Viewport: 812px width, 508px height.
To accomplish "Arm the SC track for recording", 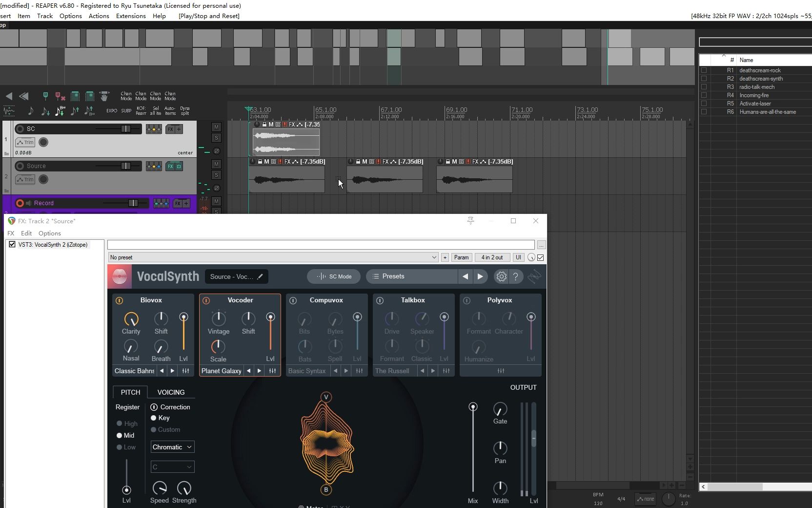I will (x=20, y=129).
